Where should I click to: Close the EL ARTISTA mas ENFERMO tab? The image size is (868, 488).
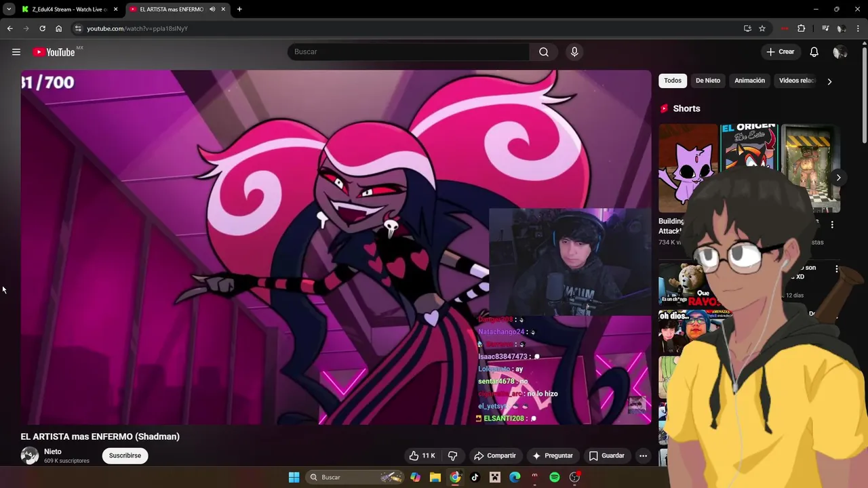pyautogui.click(x=223, y=9)
